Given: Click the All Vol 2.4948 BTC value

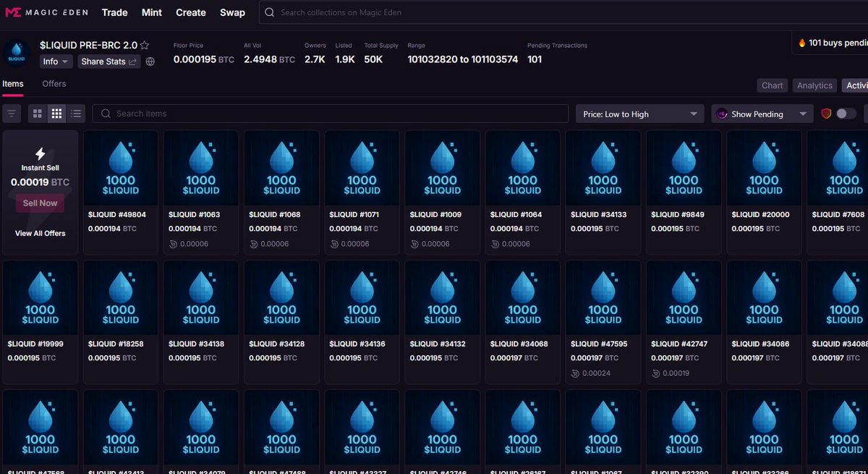Looking at the screenshot, I should (x=269, y=59).
